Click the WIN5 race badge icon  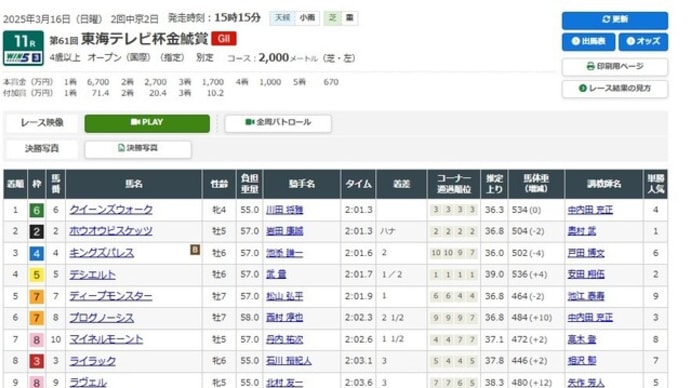23,57
